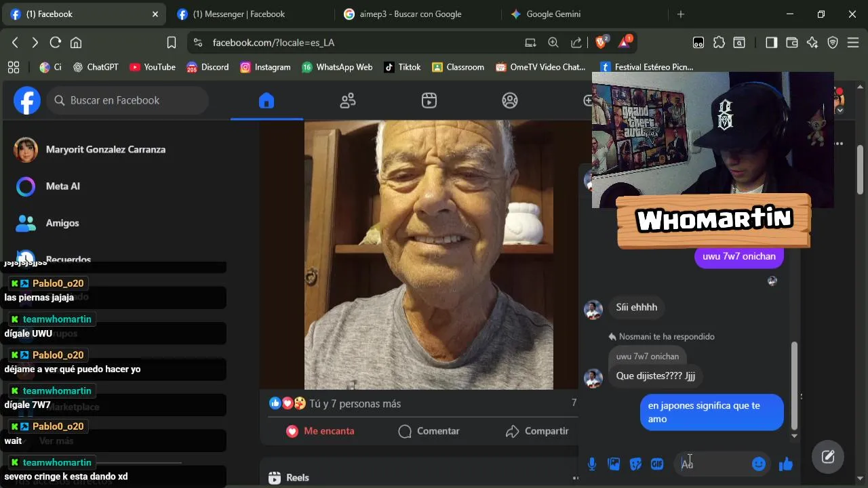The width and height of the screenshot is (868, 488).
Task: Open the Discord bookmark
Action: tap(208, 67)
